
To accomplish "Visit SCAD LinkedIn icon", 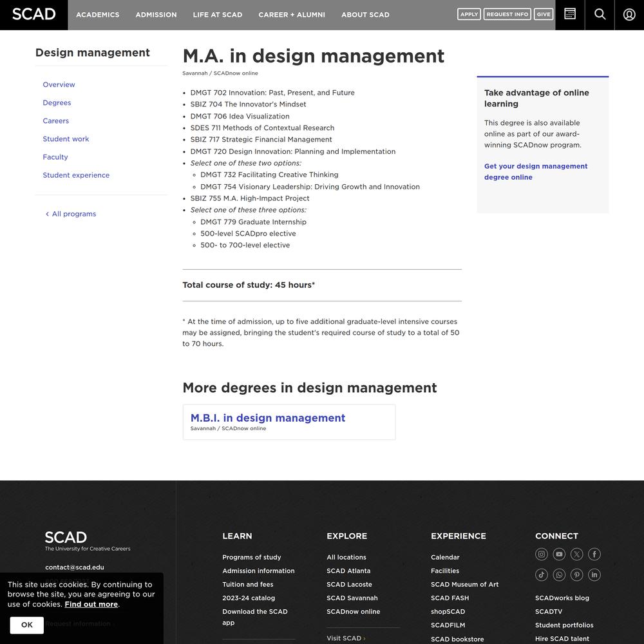I will 594,574.
